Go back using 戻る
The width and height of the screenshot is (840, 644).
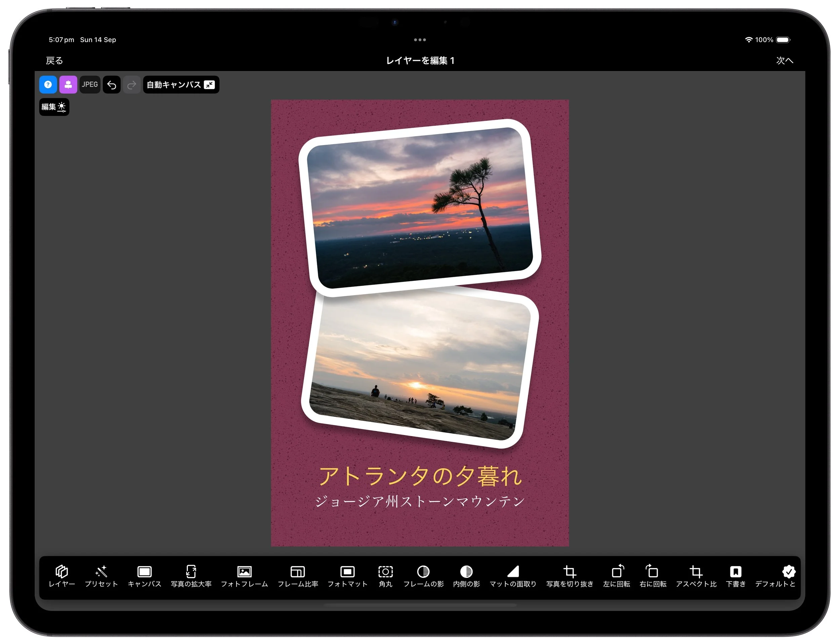tap(54, 60)
